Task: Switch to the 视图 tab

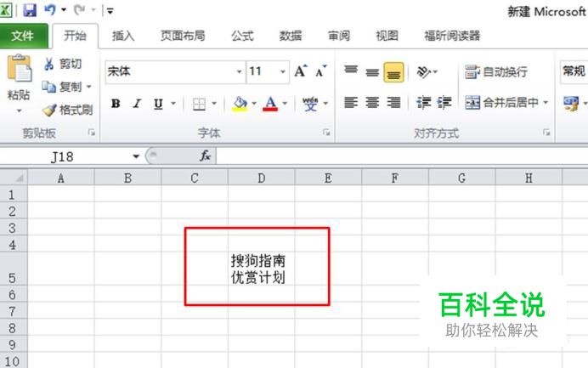Action: point(387,36)
